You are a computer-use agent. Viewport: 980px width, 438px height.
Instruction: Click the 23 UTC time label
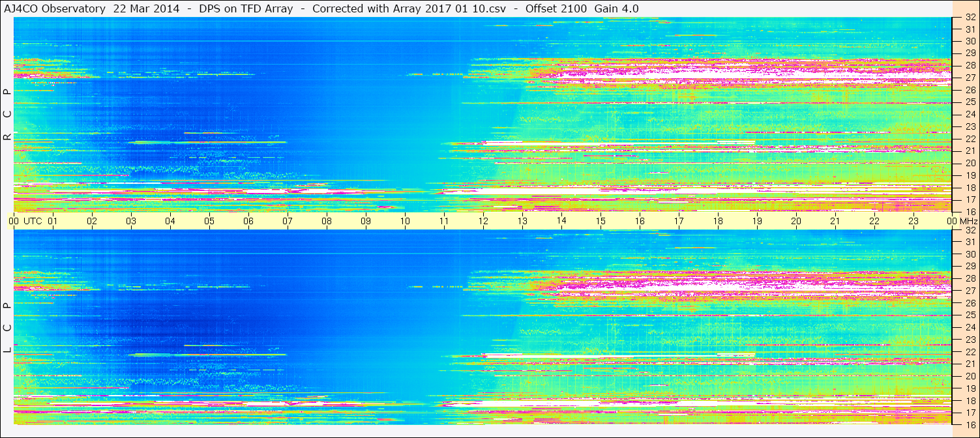(913, 221)
